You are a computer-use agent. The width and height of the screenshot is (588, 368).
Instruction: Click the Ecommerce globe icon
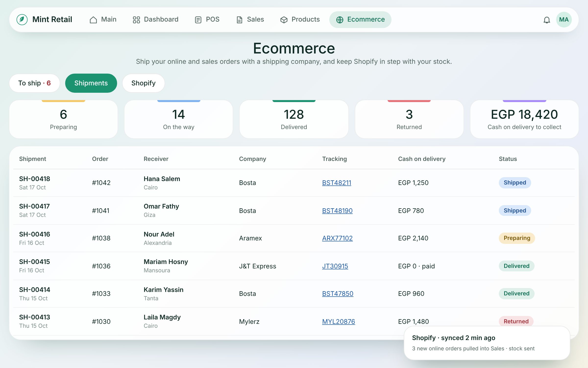pyautogui.click(x=340, y=20)
